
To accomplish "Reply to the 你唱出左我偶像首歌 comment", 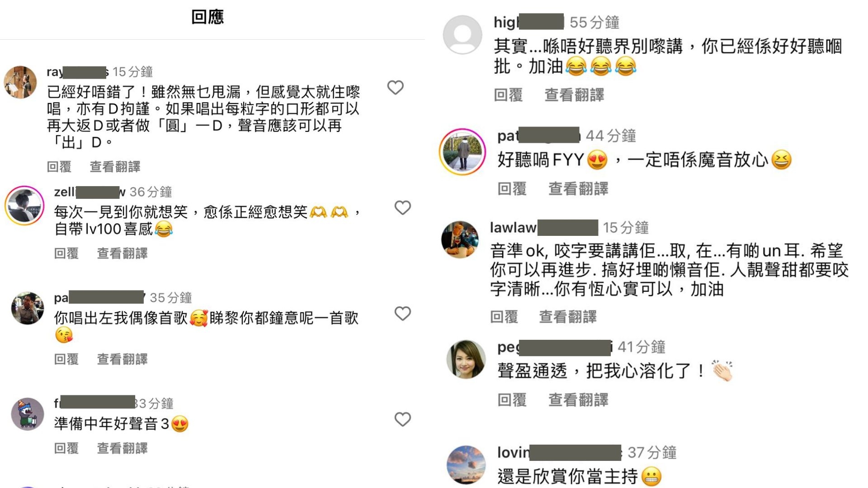I will (x=66, y=359).
